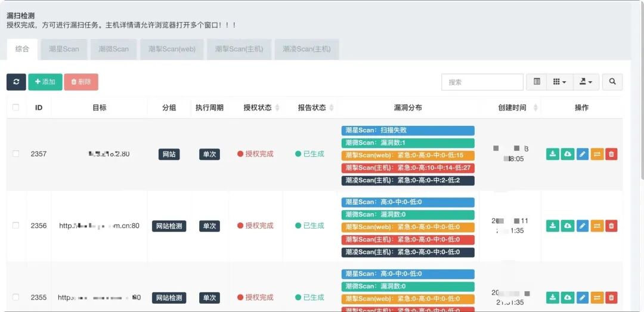Tick checkbox for row 2357
The image size is (644, 312).
pos(16,154)
